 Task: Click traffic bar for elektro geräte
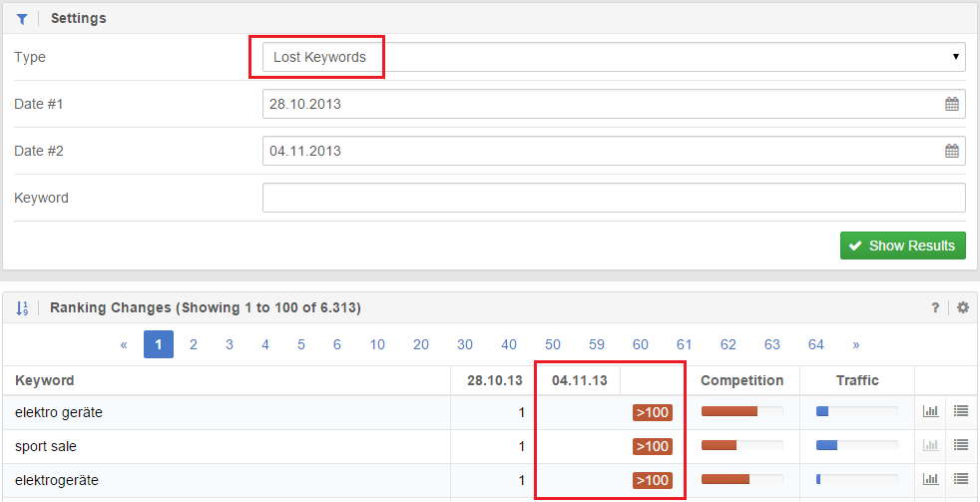click(x=857, y=411)
